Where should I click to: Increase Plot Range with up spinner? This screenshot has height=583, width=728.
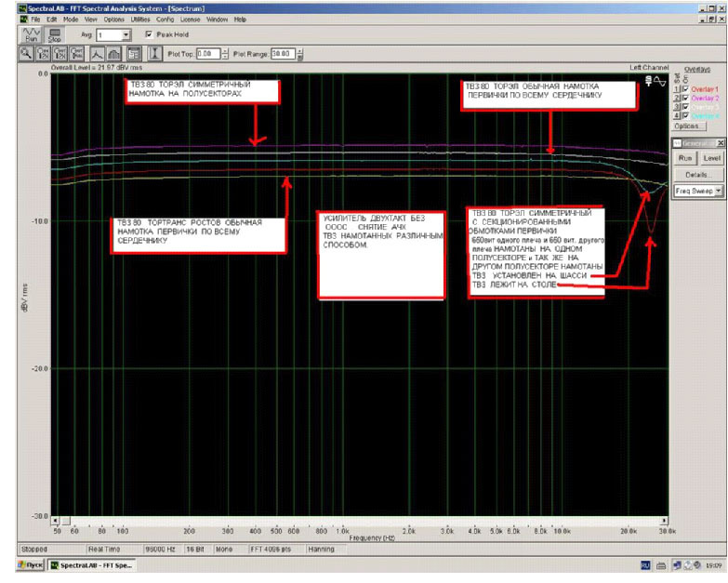300,51
